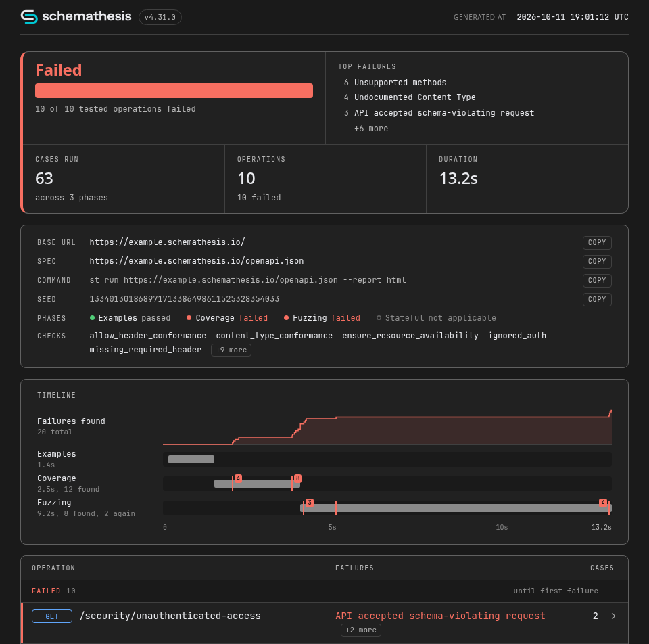The height and width of the screenshot is (644, 649).
Task: Copy the seed number
Action: point(596,299)
